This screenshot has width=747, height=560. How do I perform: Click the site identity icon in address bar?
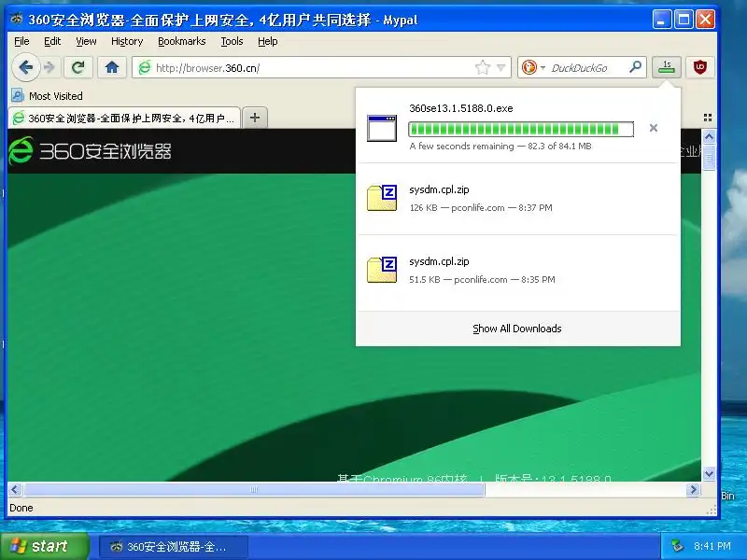click(145, 67)
